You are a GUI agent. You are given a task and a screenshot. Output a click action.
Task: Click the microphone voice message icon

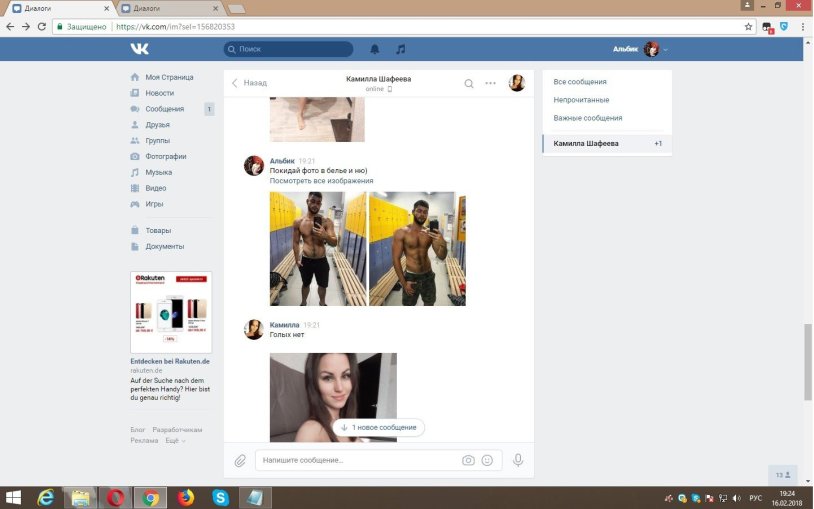click(518, 460)
